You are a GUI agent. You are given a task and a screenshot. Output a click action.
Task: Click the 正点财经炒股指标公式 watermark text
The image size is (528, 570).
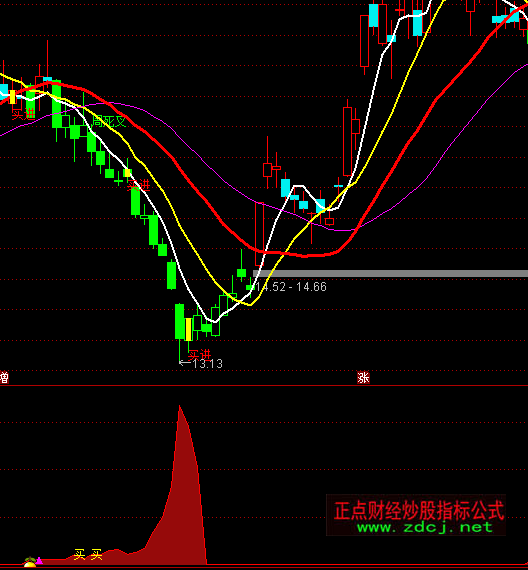(419, 510)
